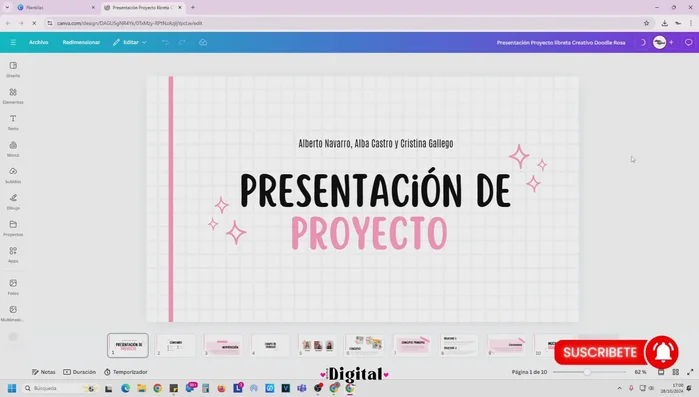The height and width of the screenshot is (397, 699).
Task: Open the Subidos uploads panel
Action: click(13, 175)
